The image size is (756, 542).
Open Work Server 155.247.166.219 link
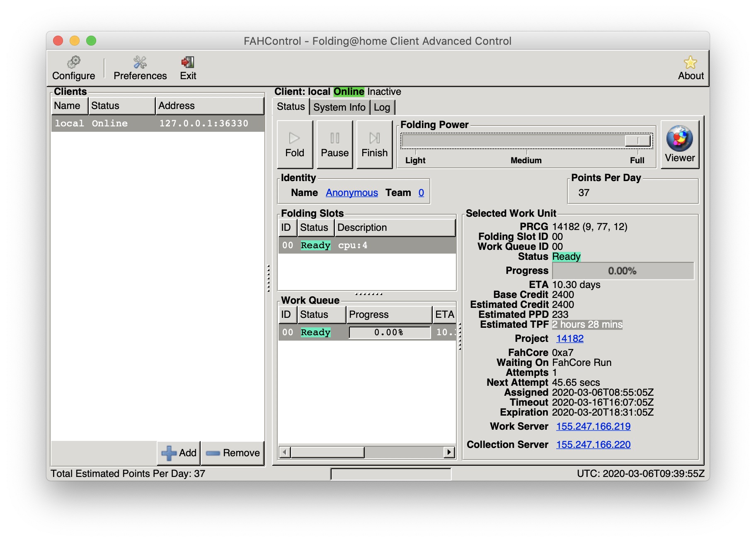pyautogui.click(x=593, y=426)
